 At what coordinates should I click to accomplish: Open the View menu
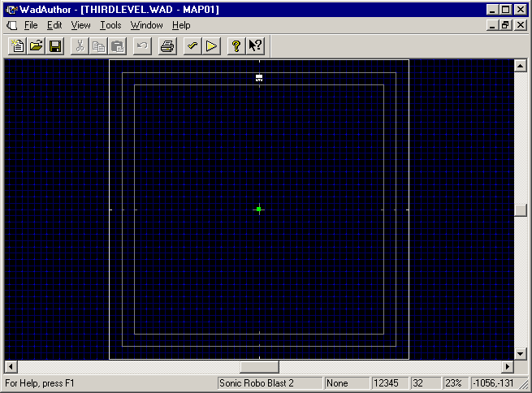point(80,25)
